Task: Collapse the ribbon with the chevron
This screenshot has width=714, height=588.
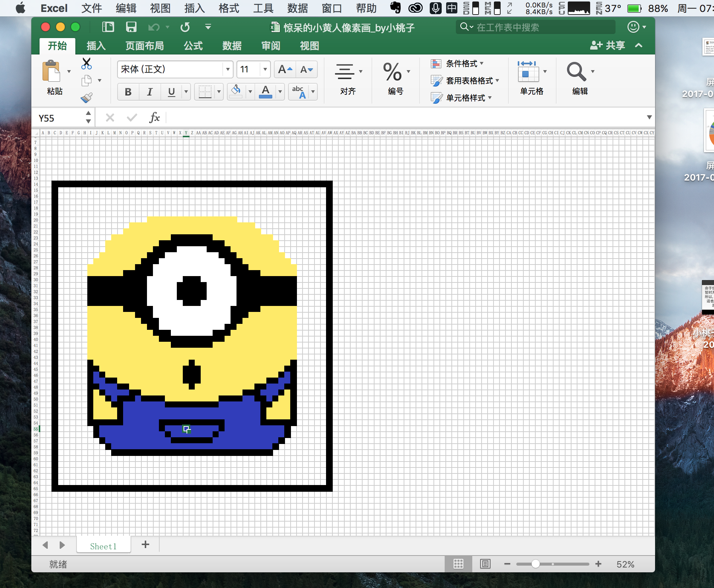Action: point(639,46)
